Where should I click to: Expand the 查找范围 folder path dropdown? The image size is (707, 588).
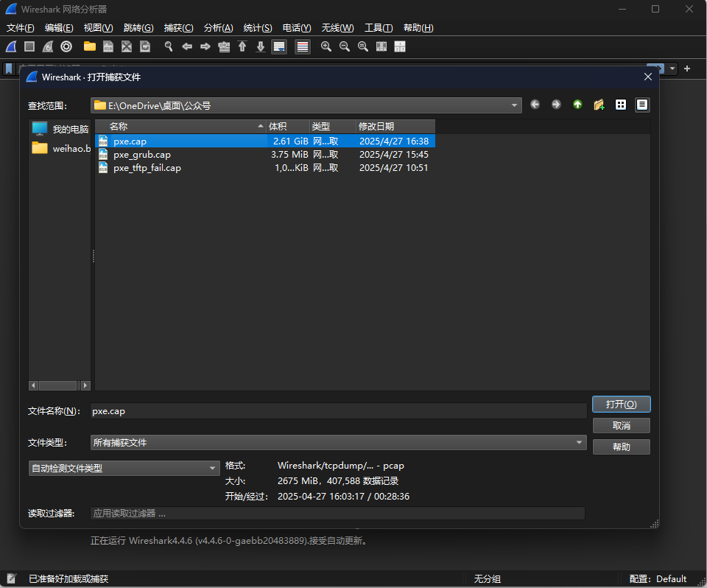click(515, 105)
